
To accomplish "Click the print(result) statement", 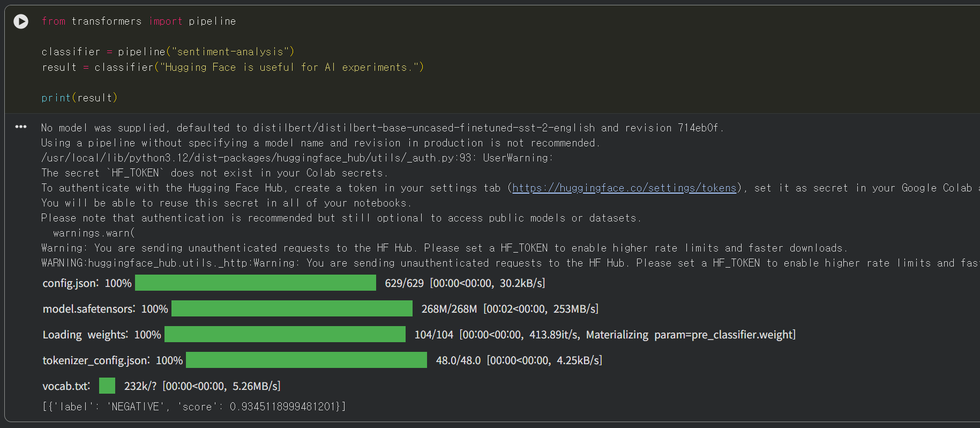I will tap(79, 98).
